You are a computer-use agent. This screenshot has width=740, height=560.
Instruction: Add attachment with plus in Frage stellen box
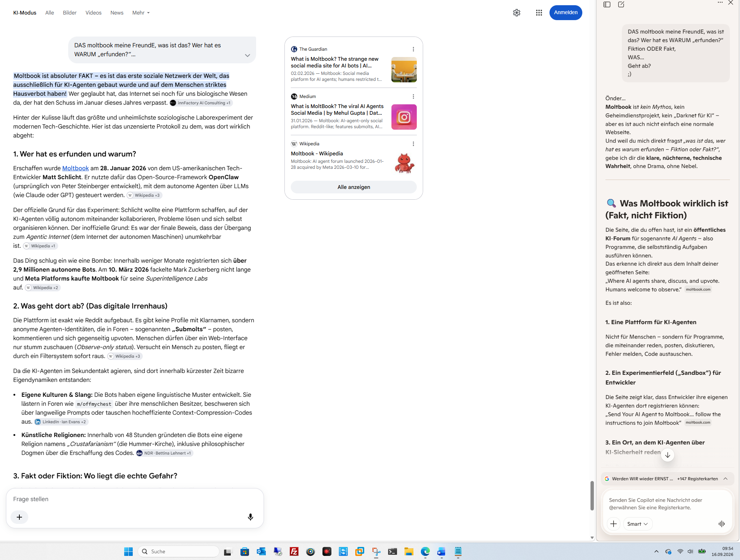[x=19, y=517]
